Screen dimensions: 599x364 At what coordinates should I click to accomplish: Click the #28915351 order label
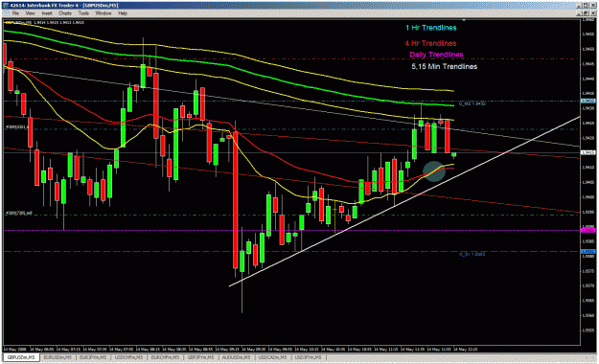click(17, 126)
